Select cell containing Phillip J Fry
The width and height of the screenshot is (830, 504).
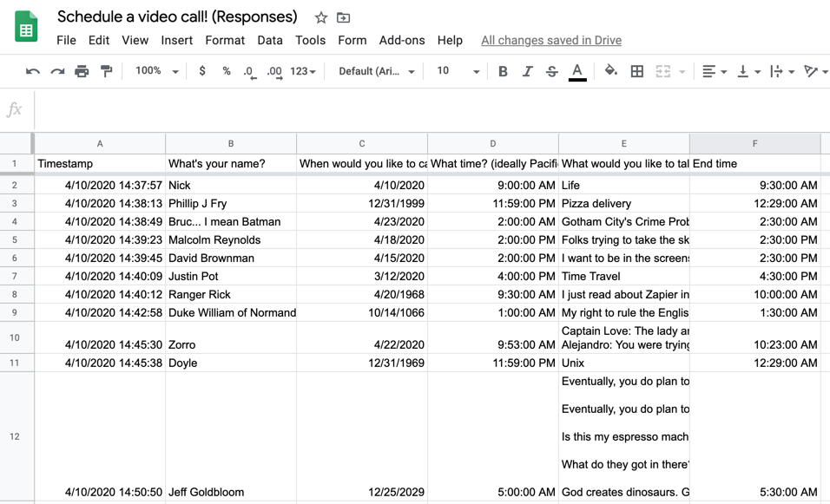click(x=231, y=204)
